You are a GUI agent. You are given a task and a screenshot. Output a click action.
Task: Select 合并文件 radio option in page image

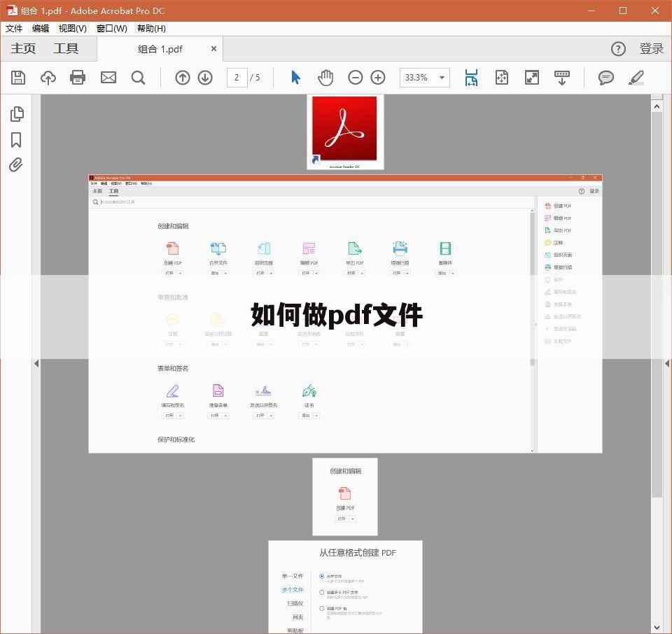pos(321,576)
